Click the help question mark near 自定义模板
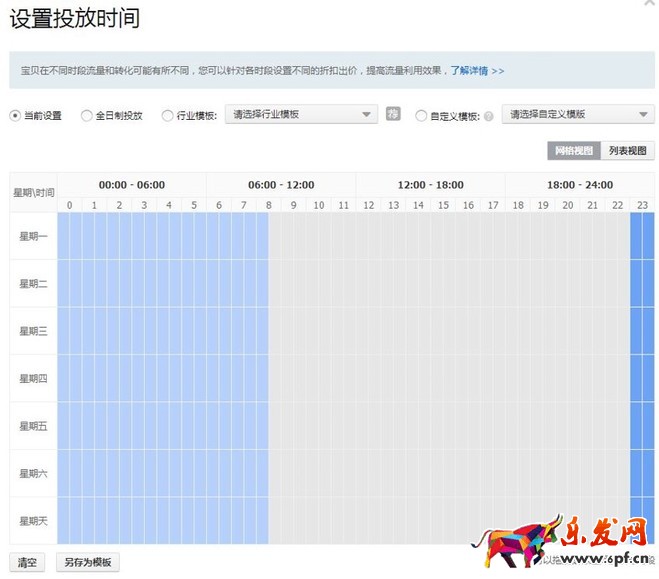659x579 pixels. click(488, 116)
